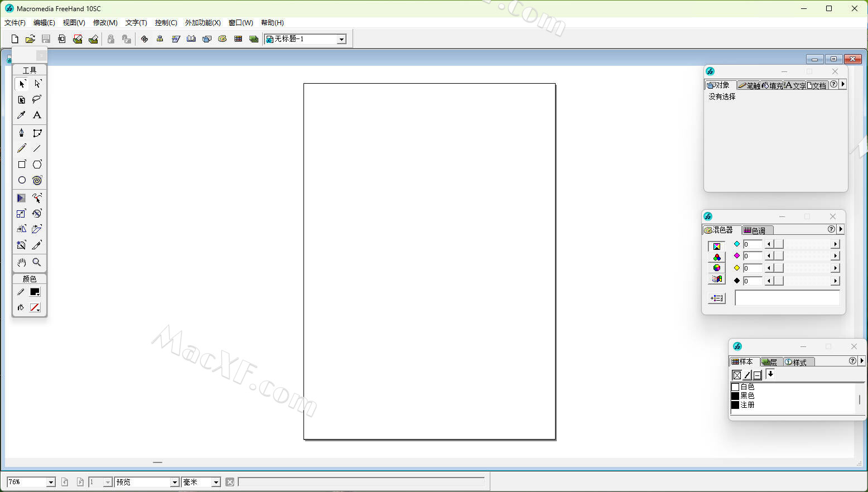
Task: Toggle the fill selector in swatches panel
Action: click(737, 375)
